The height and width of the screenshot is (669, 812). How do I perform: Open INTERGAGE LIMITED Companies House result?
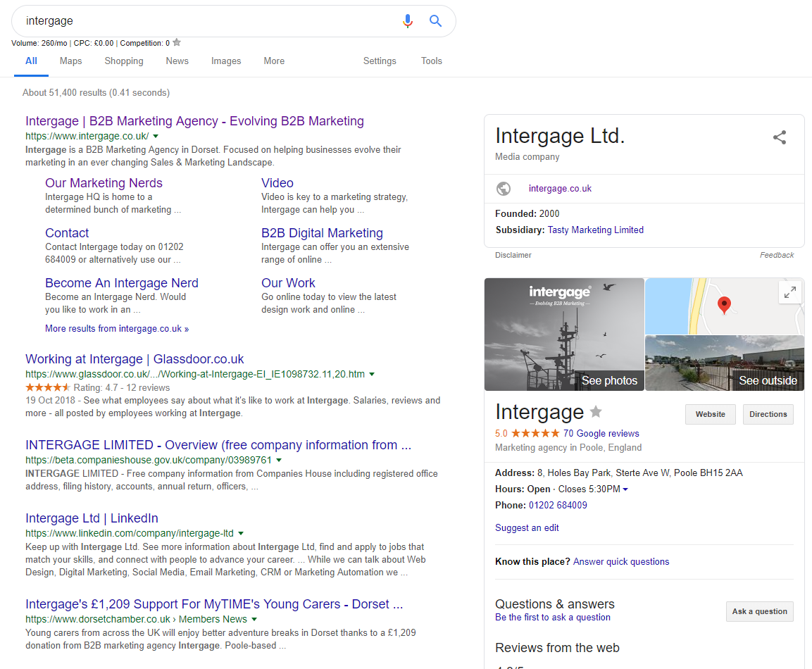pos(218,445)
